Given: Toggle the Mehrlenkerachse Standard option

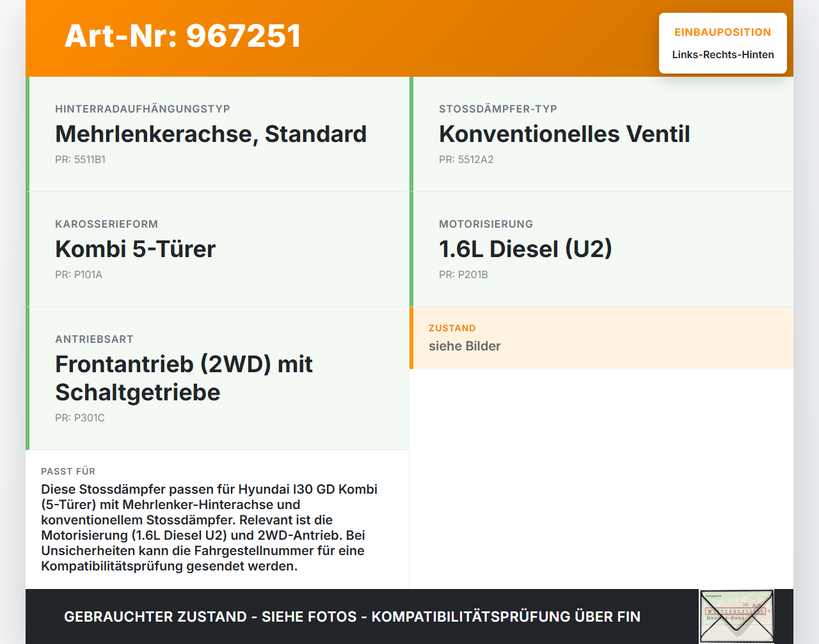Looking at the screenshot, I should (211, 134).
